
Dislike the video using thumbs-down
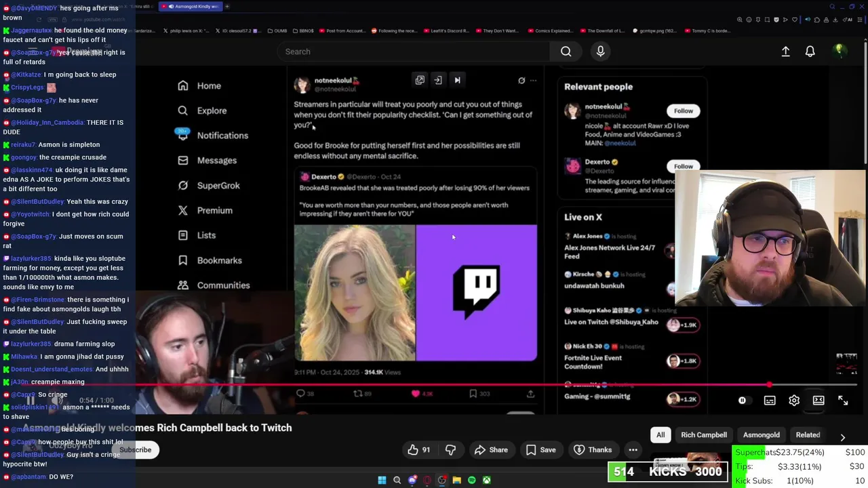pyautogui.click(x=450, y=449)
